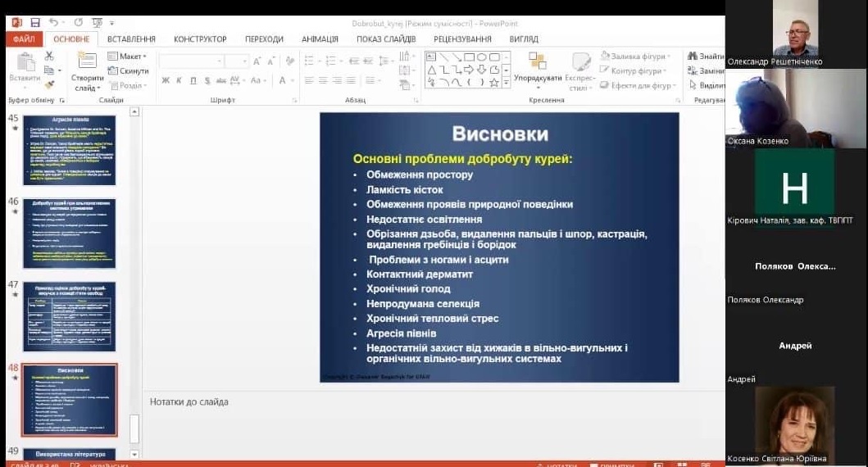Pick the rectangle shape in gallery
The height and width of the screenshot is (467, 868).
point(469,57)
